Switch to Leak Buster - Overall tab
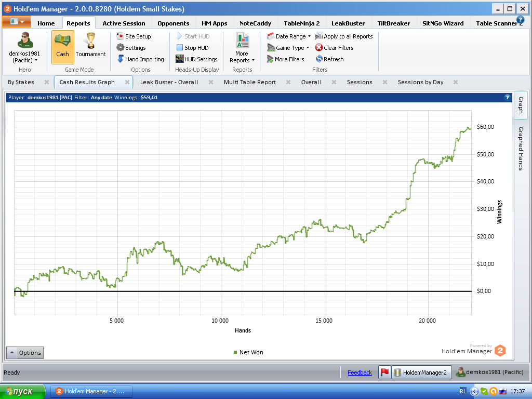Image resolution: width=532 pixels, height=399 pixels. [x=169, y=82]
